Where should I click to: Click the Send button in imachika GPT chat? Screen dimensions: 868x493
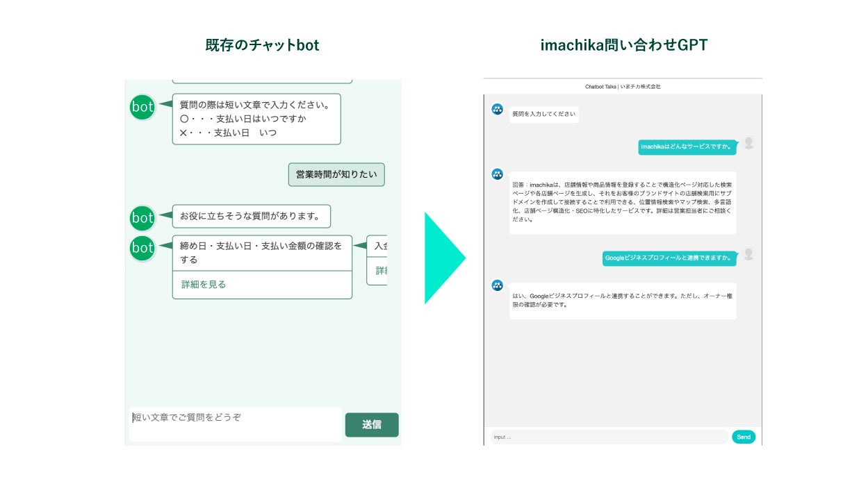point(744,437)
